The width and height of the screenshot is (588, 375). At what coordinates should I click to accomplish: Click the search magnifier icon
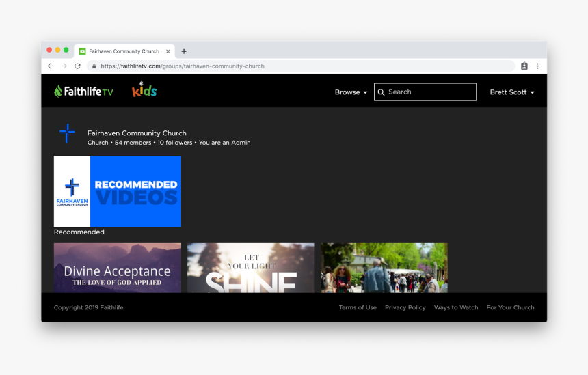pyautogui.click(x=381, y=92)
